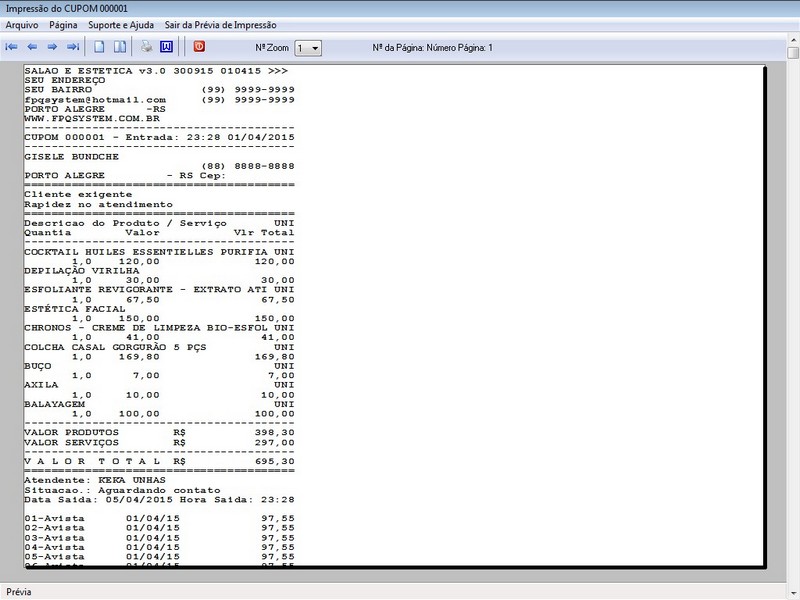
Task: Open the Página menu
Action: coord(63,25)
